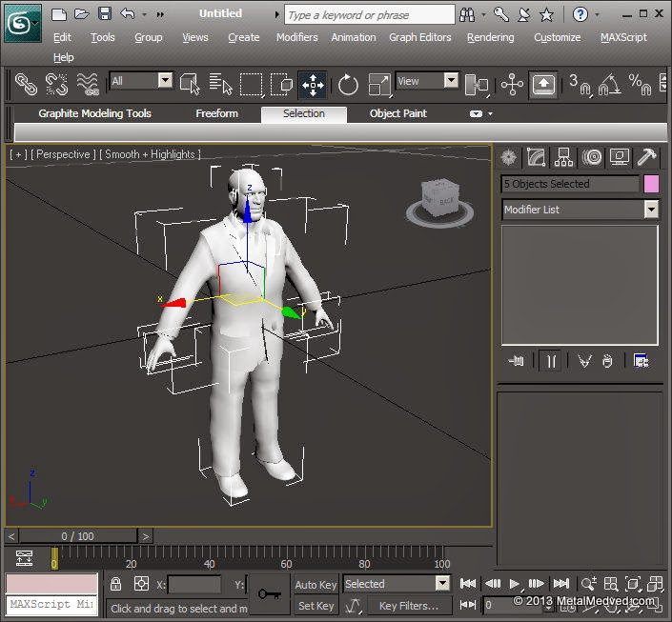Play the animation in the viewport
The image size is (672, 622).
pyautogui.click(x=515, y=584)
